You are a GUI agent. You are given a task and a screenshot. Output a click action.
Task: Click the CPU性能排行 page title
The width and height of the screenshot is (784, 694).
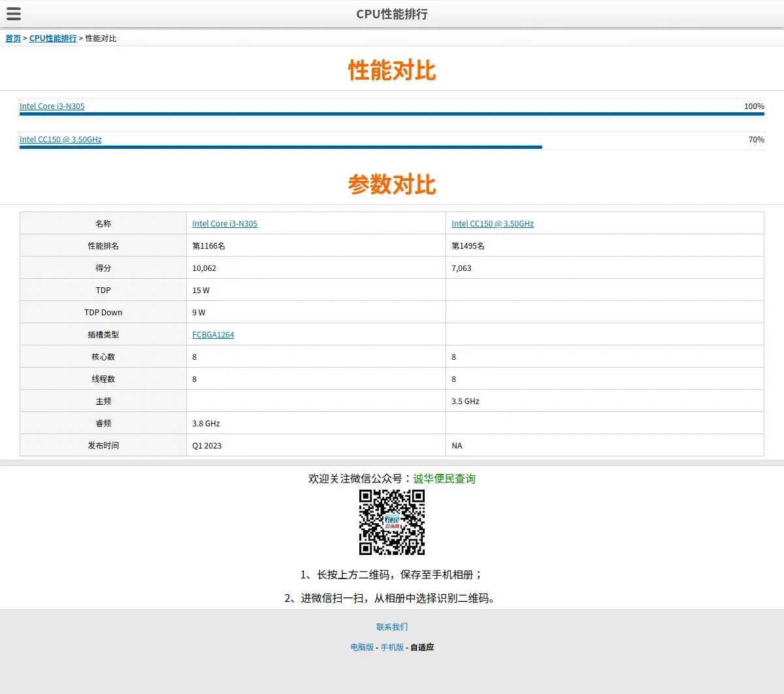click(x=392, y=14)
